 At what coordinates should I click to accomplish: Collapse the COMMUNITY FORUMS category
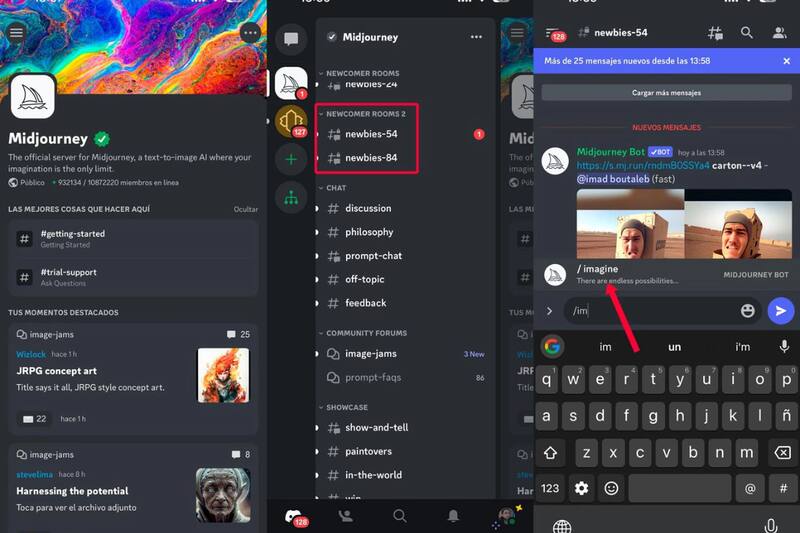tap(363, 333)
